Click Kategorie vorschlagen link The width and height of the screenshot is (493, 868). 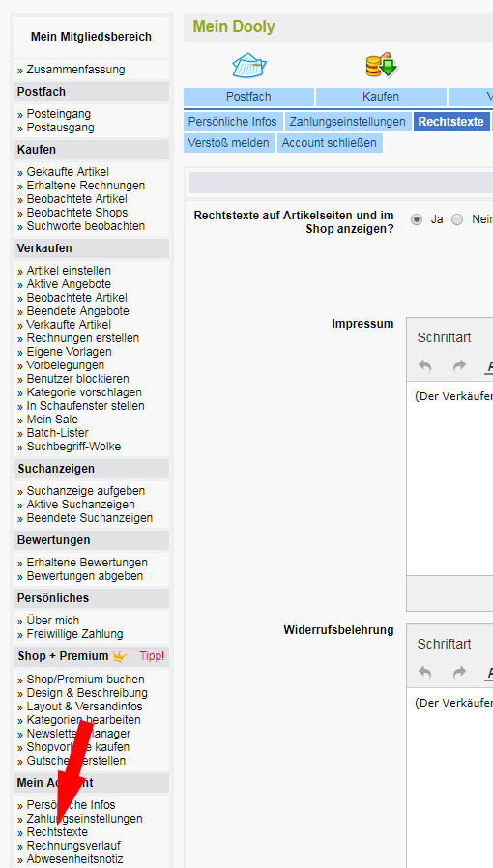[x=84, y=392]
